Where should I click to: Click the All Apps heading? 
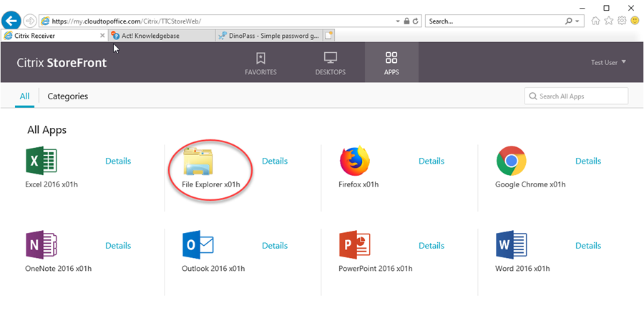point(47,130)
